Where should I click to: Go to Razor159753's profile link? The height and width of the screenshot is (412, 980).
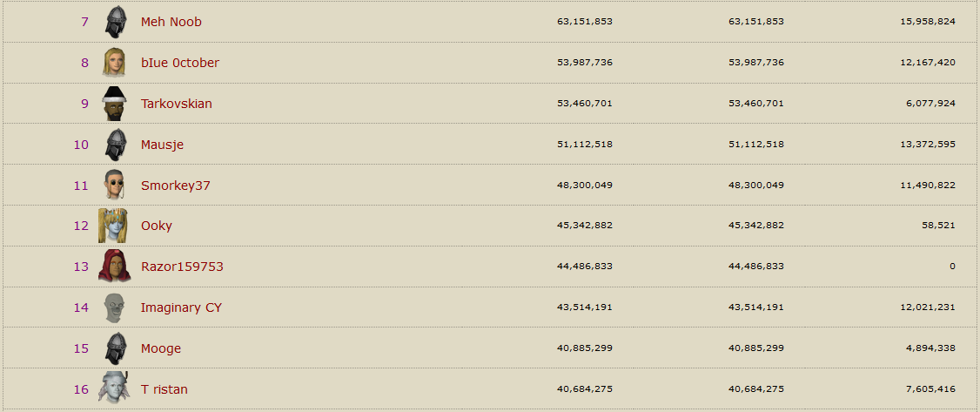(182, 267)
